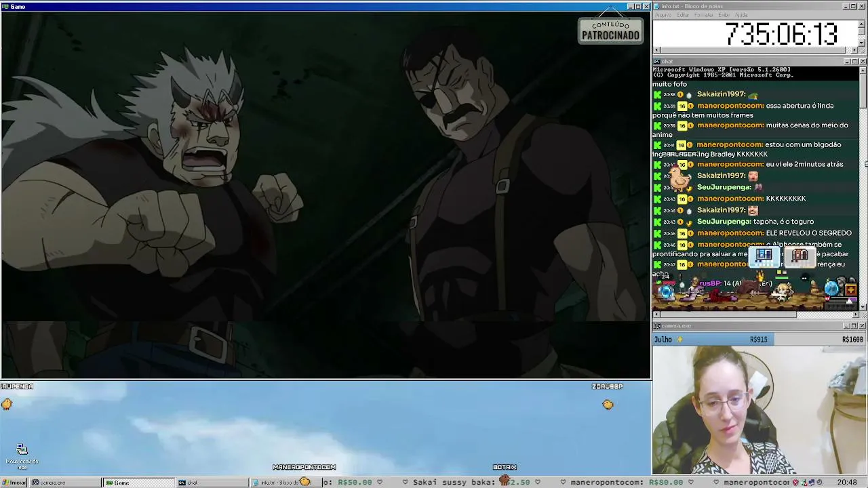
Task: Click the R$915 amount on the goal bar
Action: (x=759, y=340)
